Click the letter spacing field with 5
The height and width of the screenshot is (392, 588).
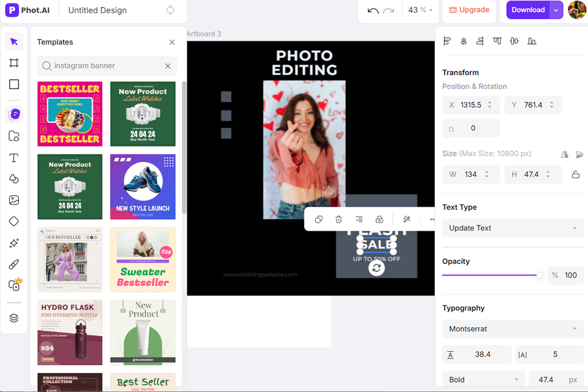tap(549, 355)
